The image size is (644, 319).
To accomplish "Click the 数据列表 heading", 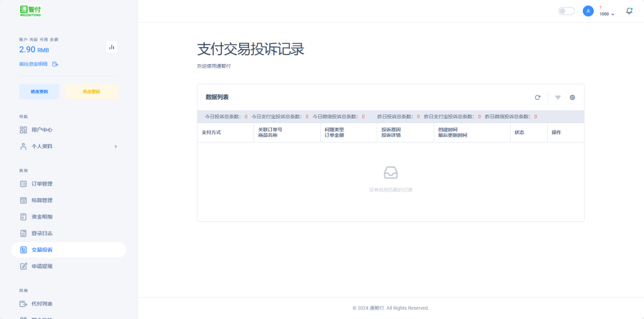I will coord(217,97).
